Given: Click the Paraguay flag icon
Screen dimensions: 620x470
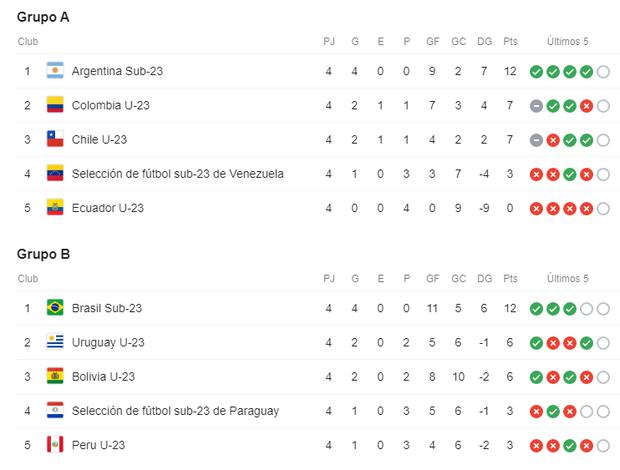Looking at the screenshot, I should [55, 410].
